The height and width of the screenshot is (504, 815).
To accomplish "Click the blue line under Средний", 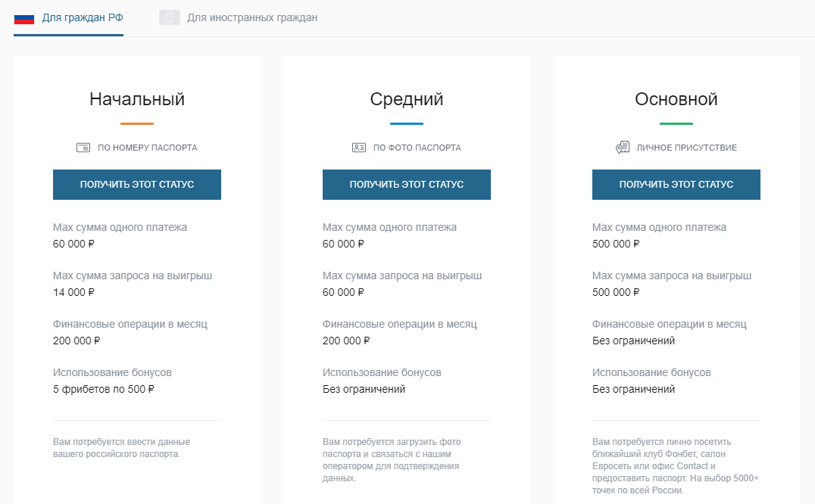I will pos(407,123).
